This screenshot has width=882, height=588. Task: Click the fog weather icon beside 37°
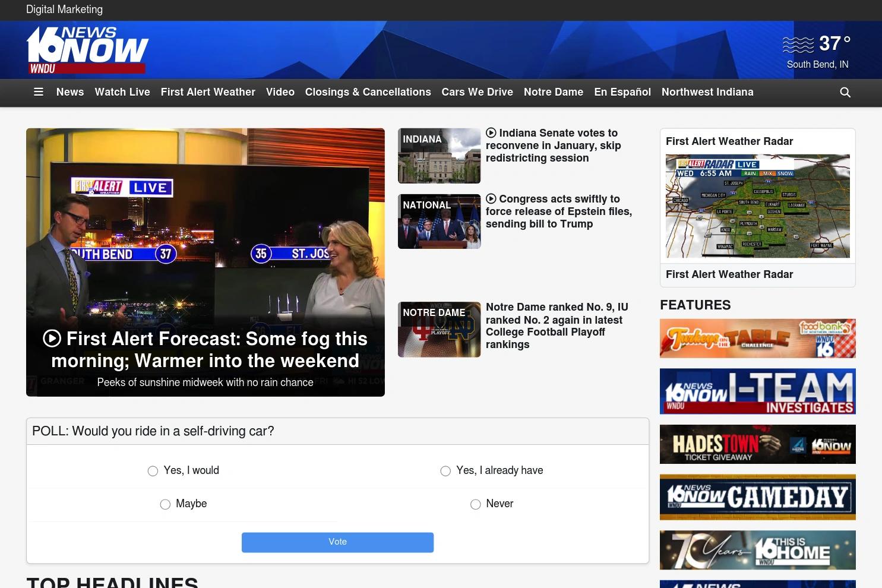(798, 44)
